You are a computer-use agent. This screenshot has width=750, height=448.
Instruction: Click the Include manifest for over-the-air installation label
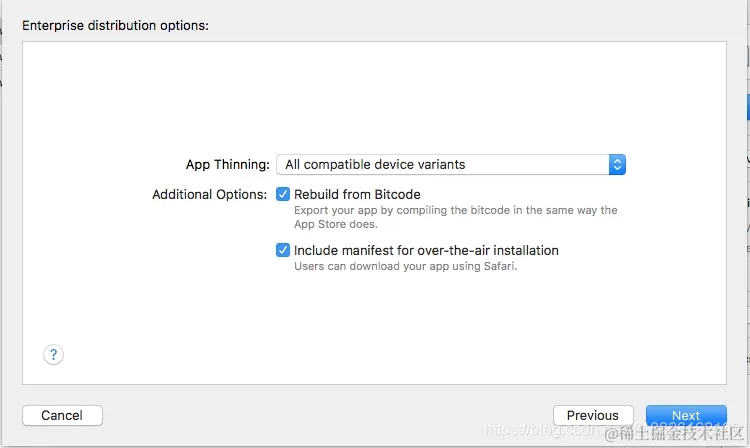click(x=426, y=251)
